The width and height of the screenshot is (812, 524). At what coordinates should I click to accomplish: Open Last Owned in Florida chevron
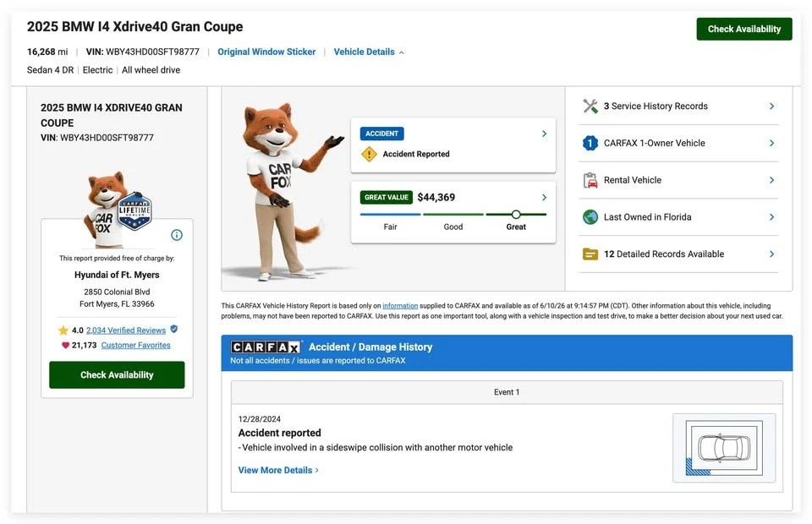[x=771, y=217]
